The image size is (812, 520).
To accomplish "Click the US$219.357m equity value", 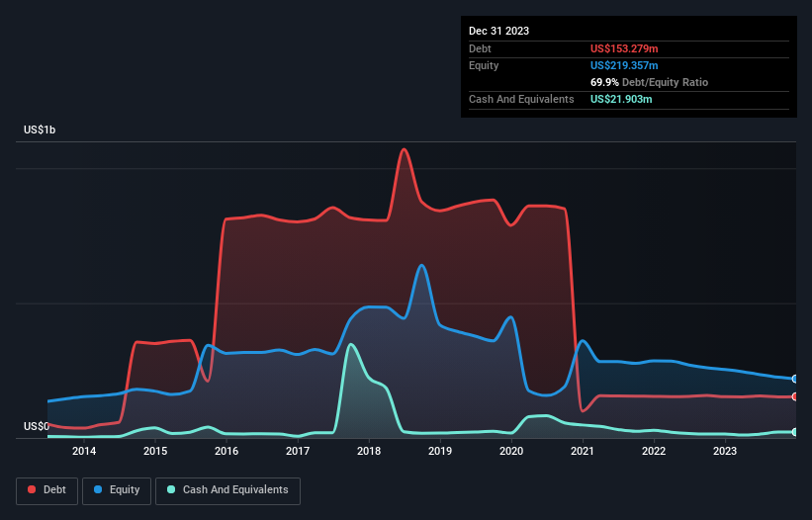I will click(x=624, y=65).
